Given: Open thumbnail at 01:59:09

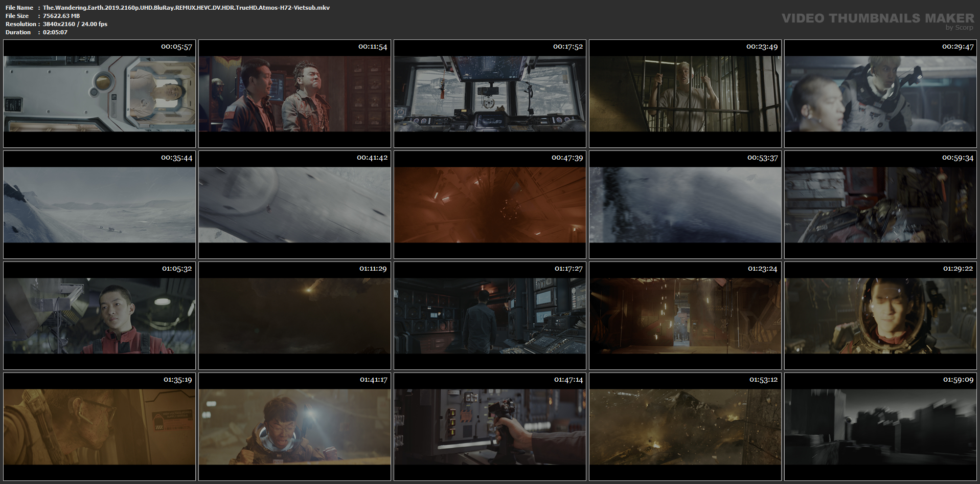Looking at the screenshot, I should pyautogui.click(x=880, y=427).
